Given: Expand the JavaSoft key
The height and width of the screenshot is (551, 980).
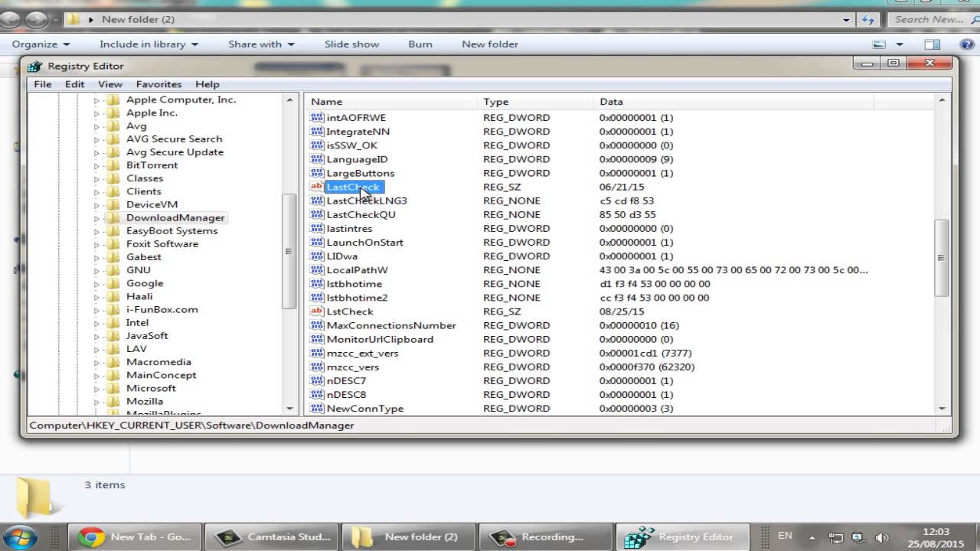Looking at the screenshot, I should pyautogui.click(x=96, y=336).
